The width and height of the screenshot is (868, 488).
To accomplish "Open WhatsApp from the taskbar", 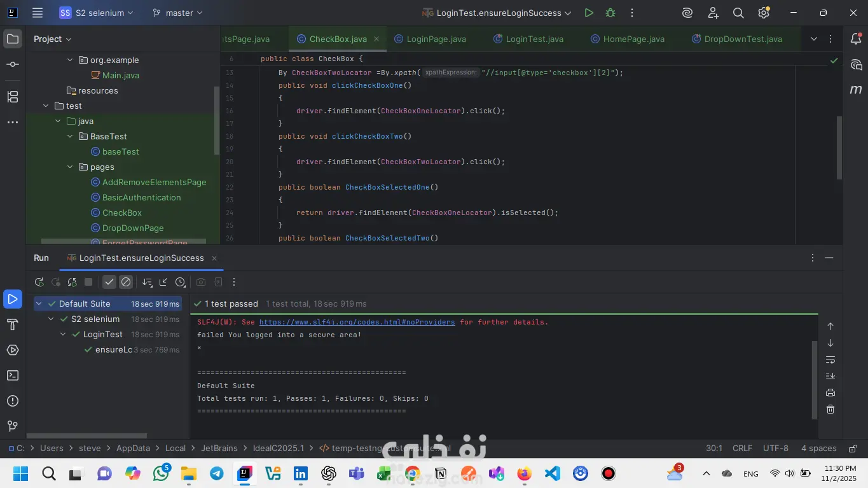I will (x=161, y=473).
